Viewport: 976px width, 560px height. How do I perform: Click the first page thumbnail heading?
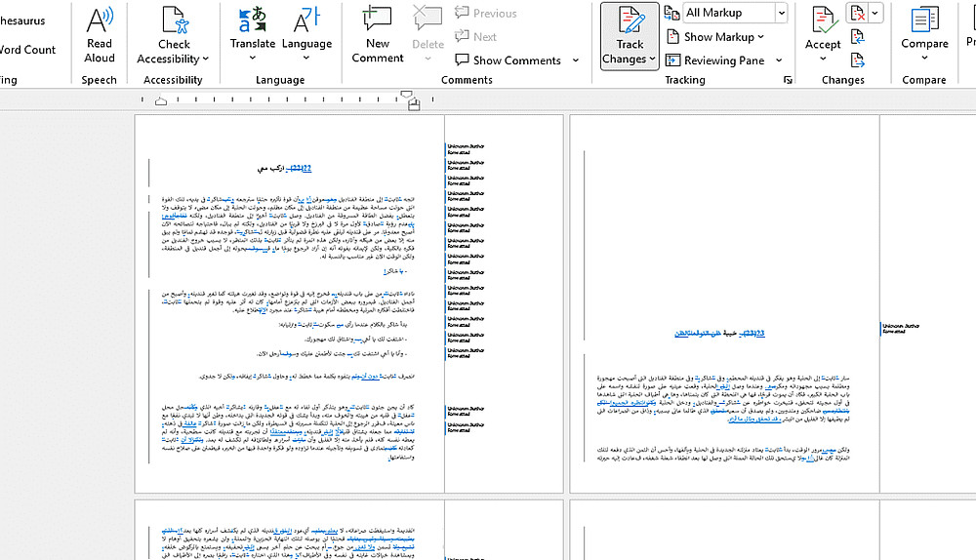coord(284,168)
